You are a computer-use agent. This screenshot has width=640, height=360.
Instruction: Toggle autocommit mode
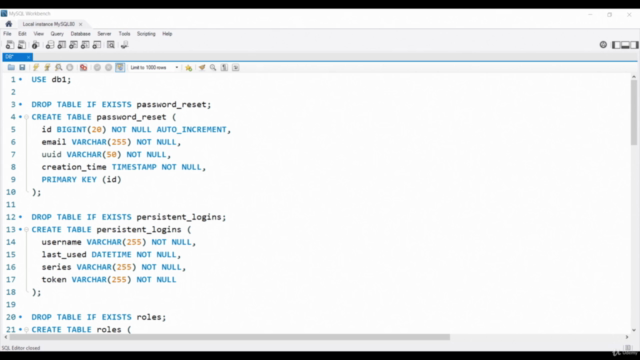tap(120, 67)
